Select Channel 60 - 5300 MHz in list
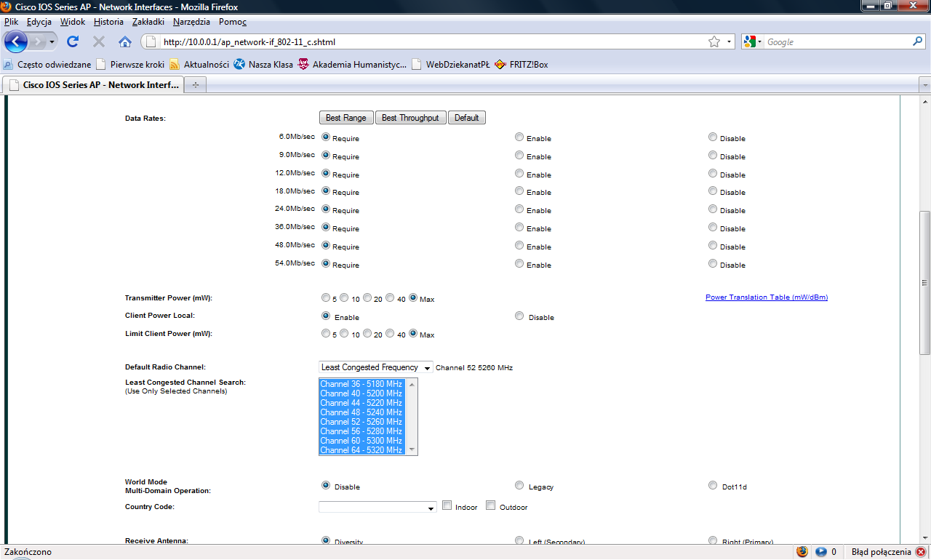 click(363, 441)
